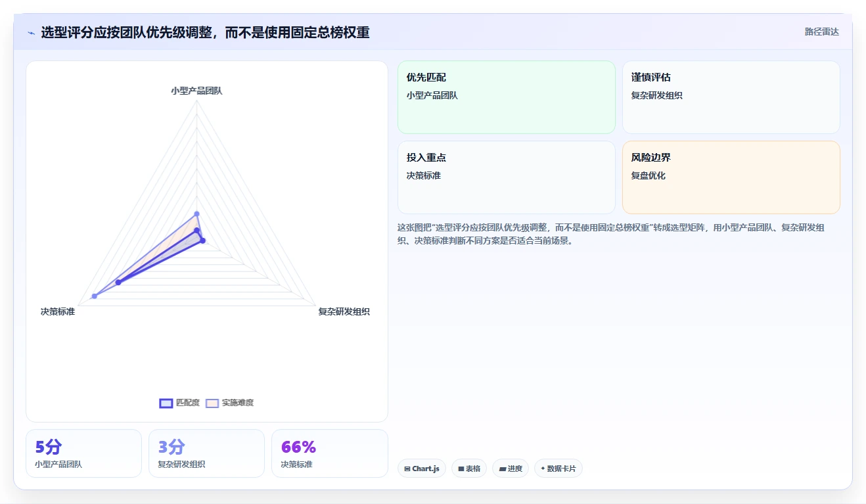Click the 5分 stat card
The width and height of the screenshot is (866, 504).
click(83, 453)
